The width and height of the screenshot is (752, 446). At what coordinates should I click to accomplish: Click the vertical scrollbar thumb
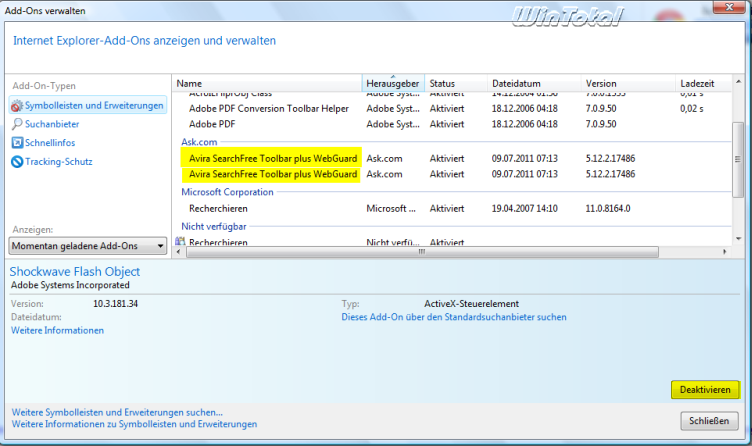click(738, 160)
